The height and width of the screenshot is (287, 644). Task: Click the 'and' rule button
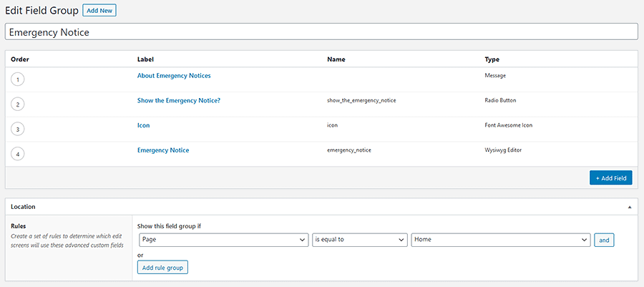[604, 240]
